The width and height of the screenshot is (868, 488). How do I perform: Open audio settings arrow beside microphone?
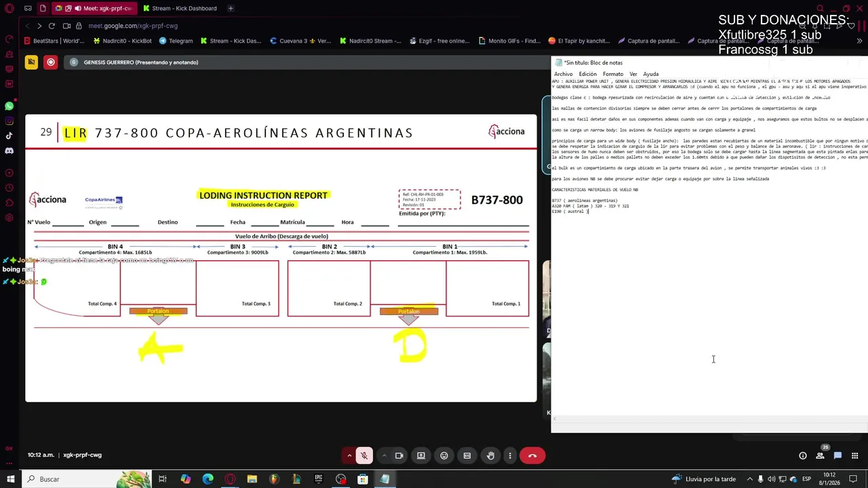[x=349, y=455]
